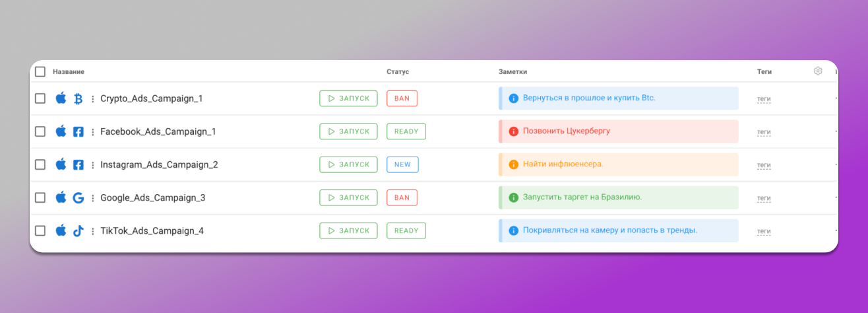Select the Crypto_Ads_Campaign_1 checkbox
868x313 pixels.
coord(40,98)
